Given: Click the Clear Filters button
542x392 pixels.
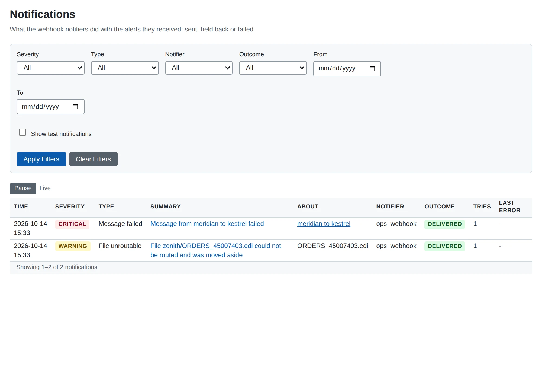Looking at the screenshot, I should [x=93, y=159].
